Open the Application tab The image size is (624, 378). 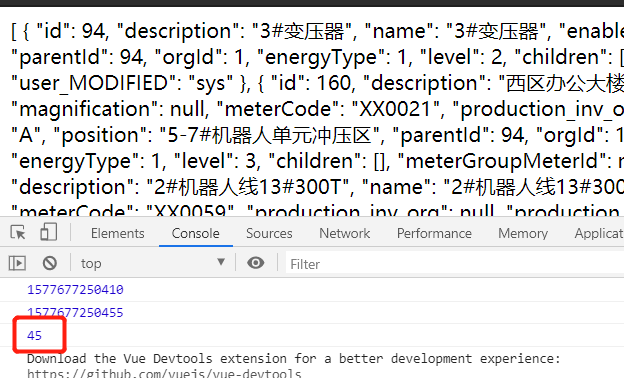[599, 233]
